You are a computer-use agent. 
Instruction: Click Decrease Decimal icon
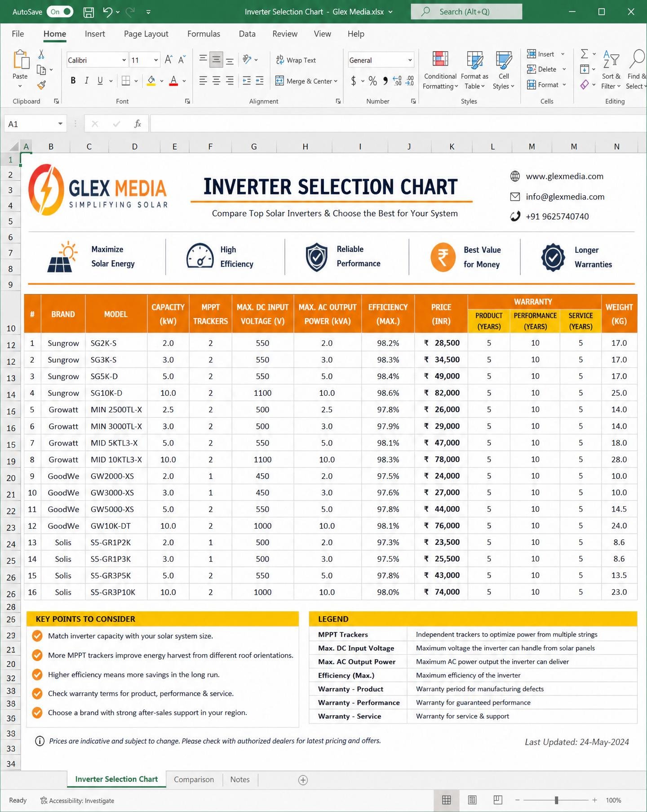tap(410, 81)
